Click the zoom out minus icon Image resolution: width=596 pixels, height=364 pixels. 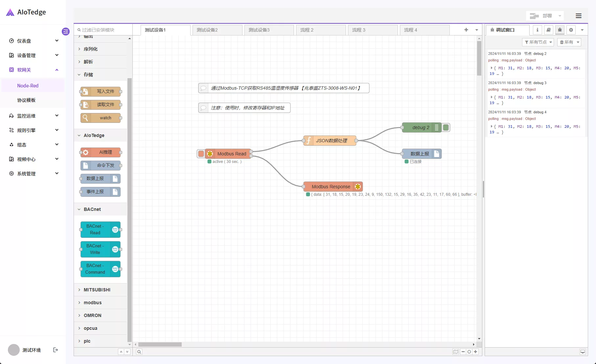(x=463, y=352)
